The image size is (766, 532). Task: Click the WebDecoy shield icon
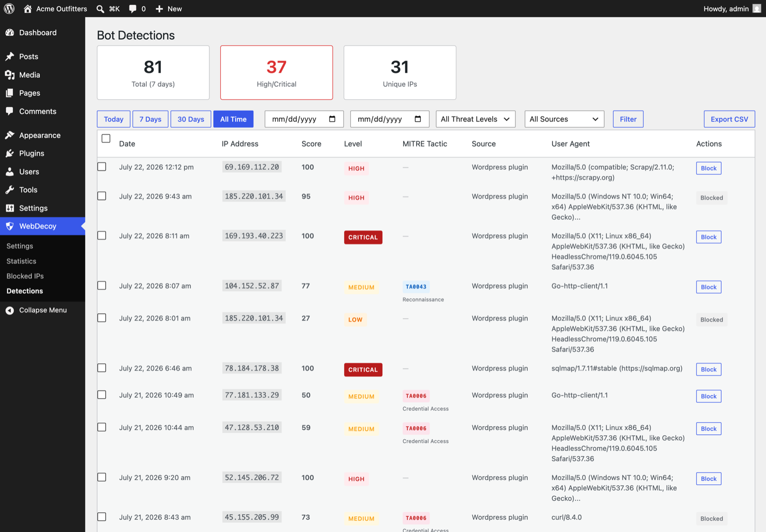(9, 226)
